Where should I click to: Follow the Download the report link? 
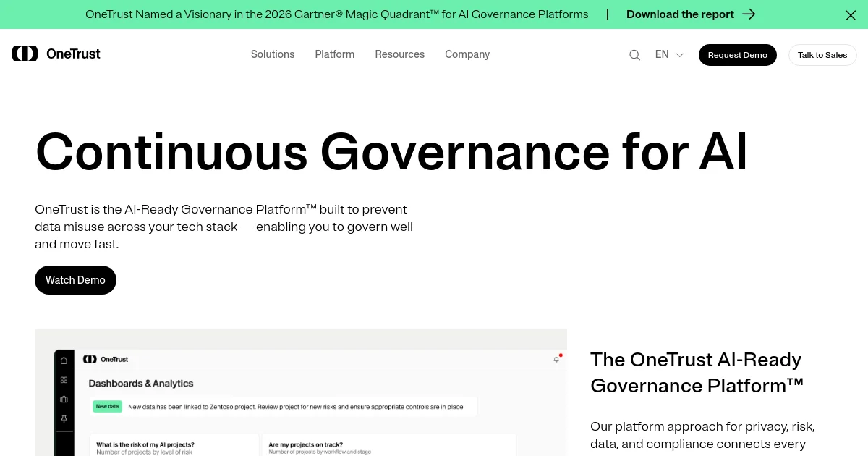680,14
